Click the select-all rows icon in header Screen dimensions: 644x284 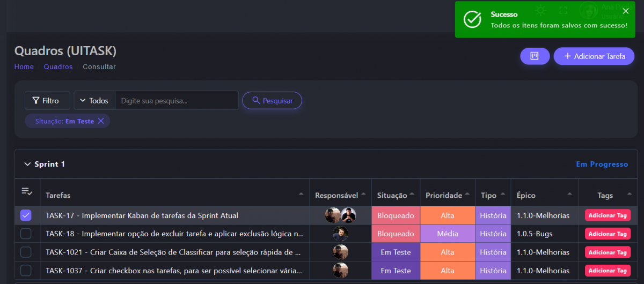(27, 191)
